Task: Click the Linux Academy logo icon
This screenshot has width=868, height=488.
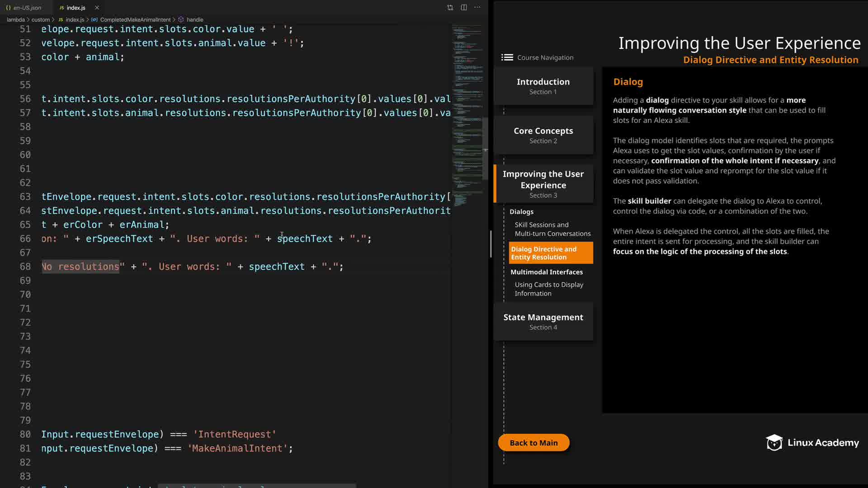Action: pyautogui.click(x=774, y=443)
